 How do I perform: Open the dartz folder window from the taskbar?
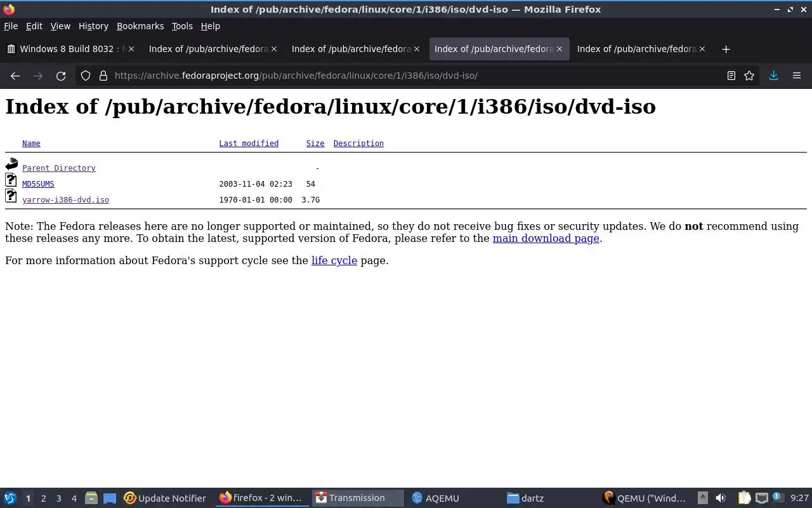pyautogui.click(x=549, y=498)
